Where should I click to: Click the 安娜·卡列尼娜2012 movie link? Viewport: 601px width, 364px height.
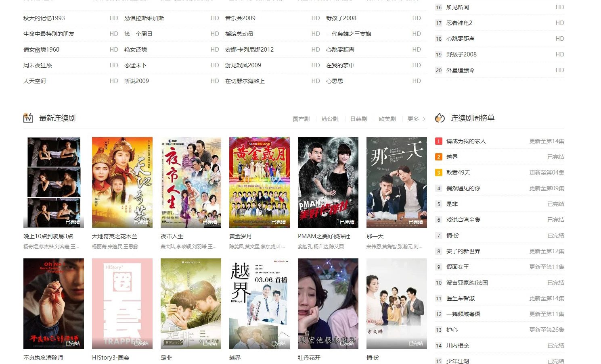pos(249,50)
